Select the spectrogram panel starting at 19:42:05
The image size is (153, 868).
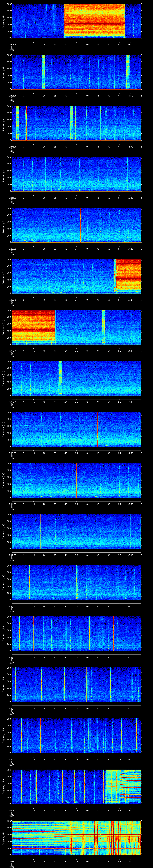click(77, 531)
